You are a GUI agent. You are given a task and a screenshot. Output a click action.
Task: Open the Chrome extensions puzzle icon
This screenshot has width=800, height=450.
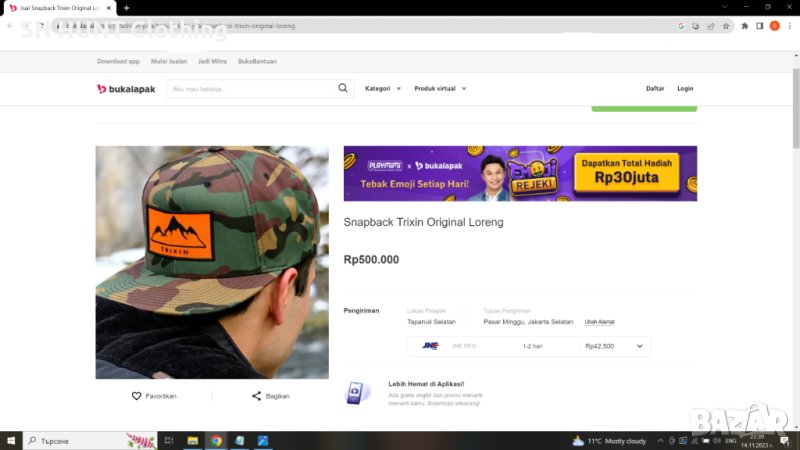coord(744,26)
